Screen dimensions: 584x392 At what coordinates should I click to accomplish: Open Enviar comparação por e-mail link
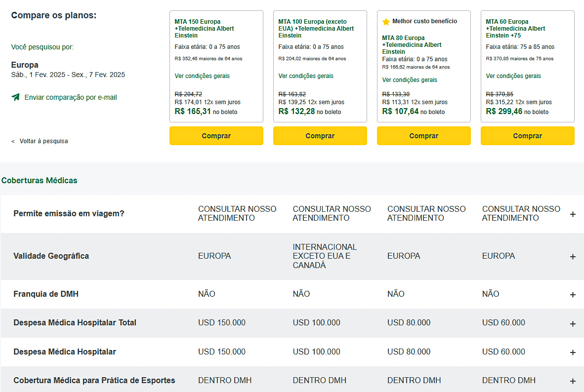point(71,97)
